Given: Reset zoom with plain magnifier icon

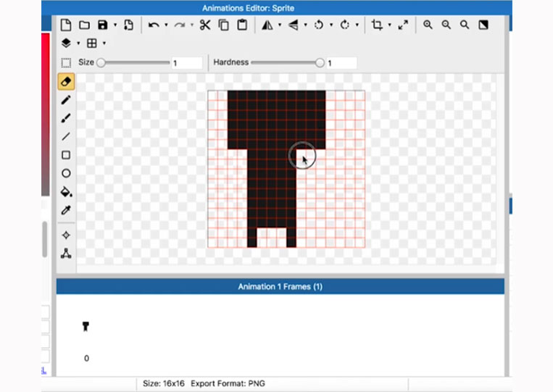Looking at the screenshot, I should [465, 25].
